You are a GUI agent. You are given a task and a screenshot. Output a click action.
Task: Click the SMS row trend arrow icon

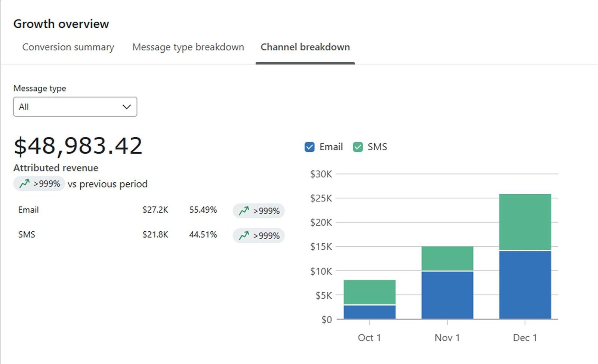pyautogui.click(x=244, y=235)
